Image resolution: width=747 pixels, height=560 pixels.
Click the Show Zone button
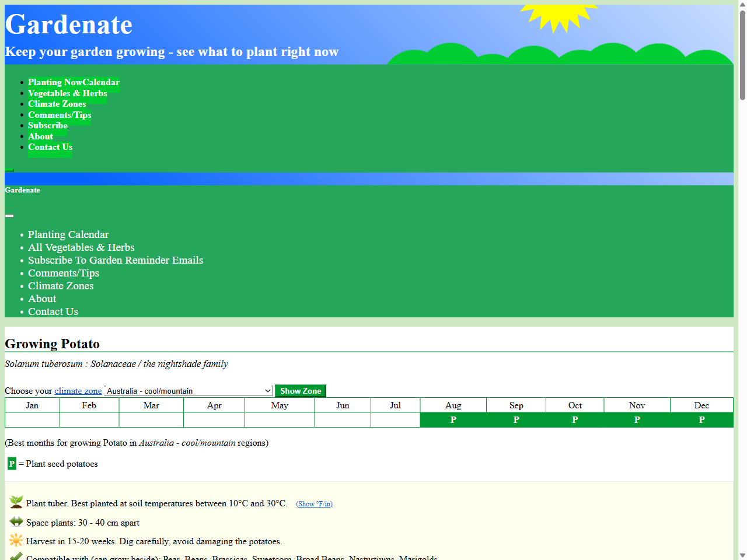click(x=301, y=391)
